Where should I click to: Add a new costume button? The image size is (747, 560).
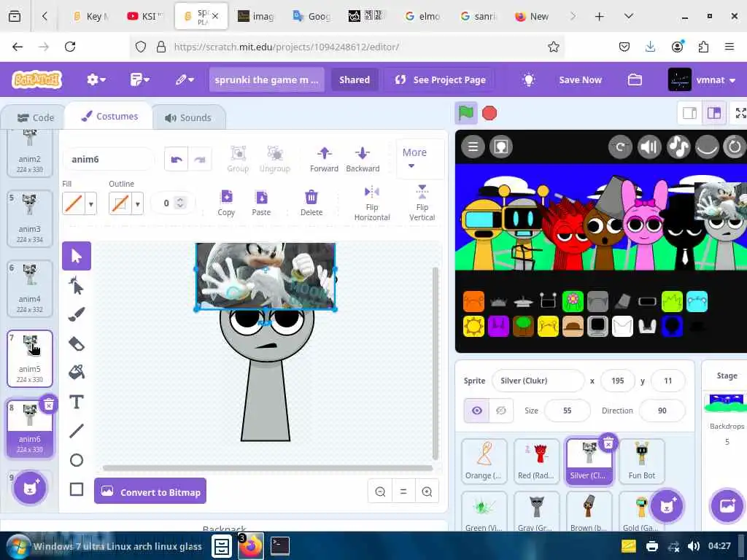tap(30, 487)
